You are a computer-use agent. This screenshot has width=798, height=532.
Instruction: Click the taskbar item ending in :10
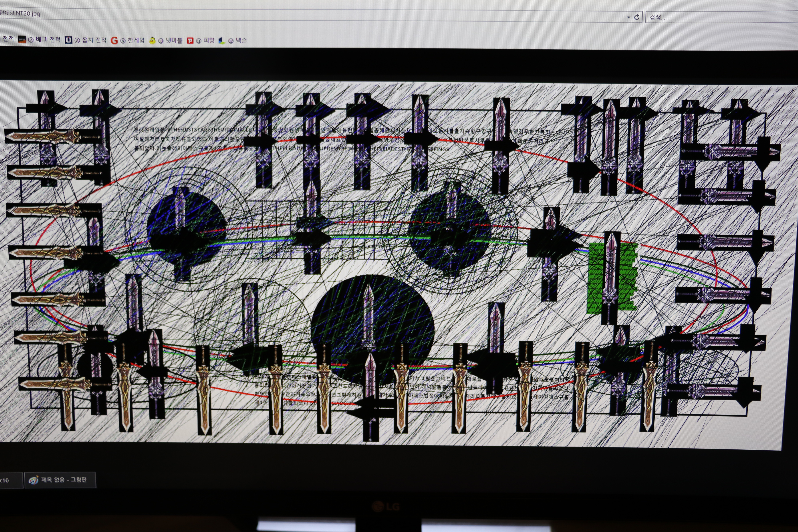(x=10, y=481)
